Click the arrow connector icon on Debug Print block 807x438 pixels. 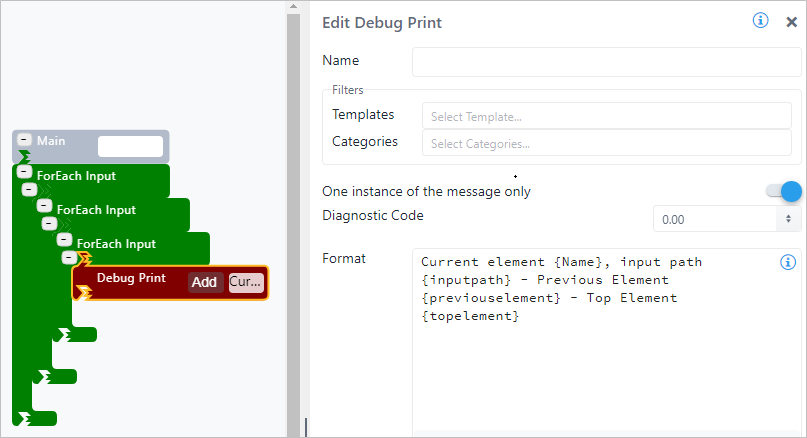tap(84, 292)
